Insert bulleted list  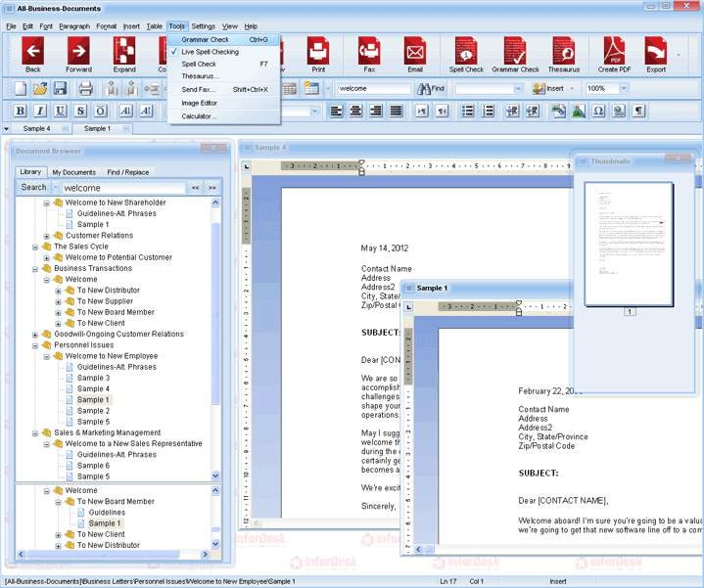[x=467, y=111]
